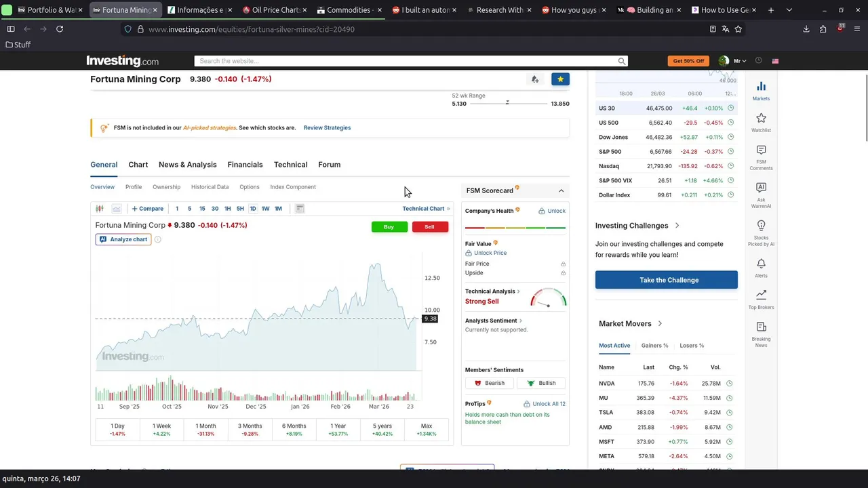Open reader view icon in address bar

(713, 29)
